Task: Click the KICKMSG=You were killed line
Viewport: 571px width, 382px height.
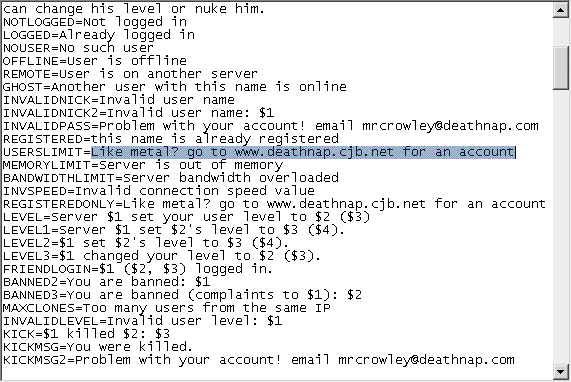Action: 98,347
